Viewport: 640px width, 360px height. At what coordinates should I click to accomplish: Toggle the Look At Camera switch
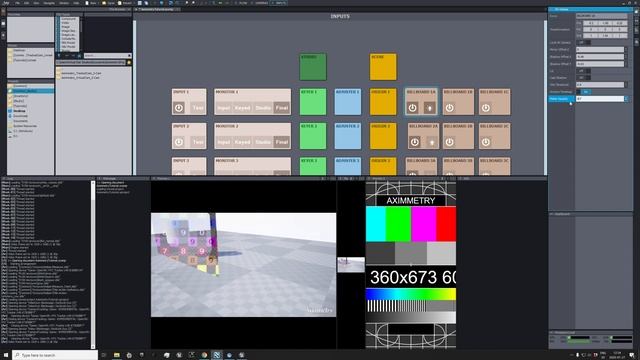coord(583,42)
